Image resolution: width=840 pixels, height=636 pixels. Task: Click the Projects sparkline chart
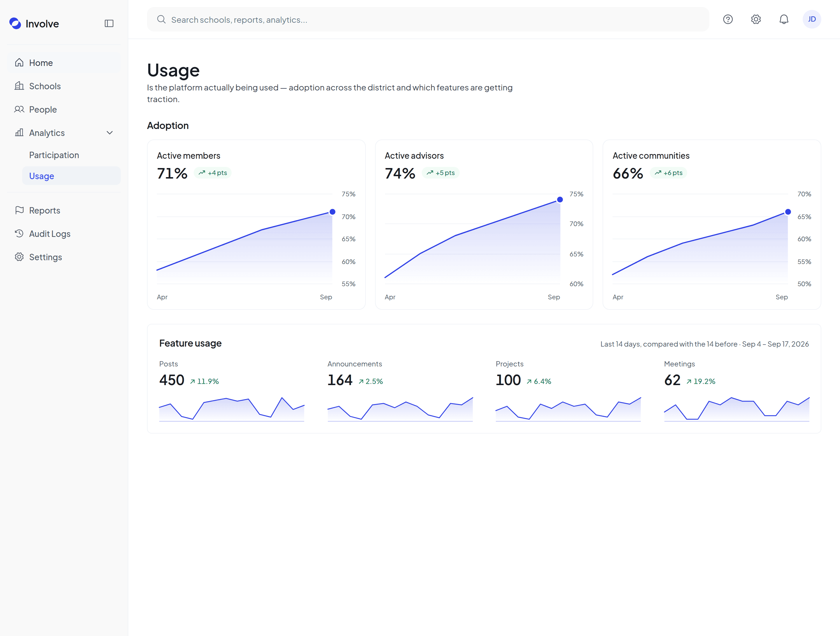(568, 409)
